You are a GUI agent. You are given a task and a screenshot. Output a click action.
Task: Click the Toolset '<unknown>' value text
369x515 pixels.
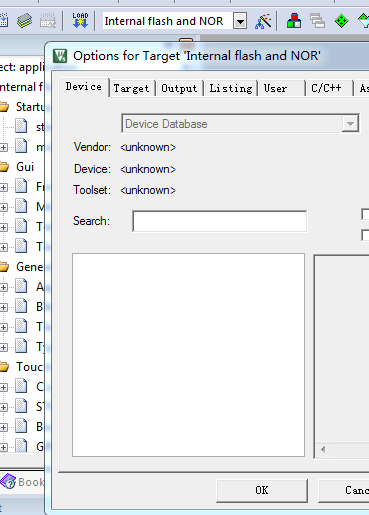pyautogui.click(x=148, y=190)
